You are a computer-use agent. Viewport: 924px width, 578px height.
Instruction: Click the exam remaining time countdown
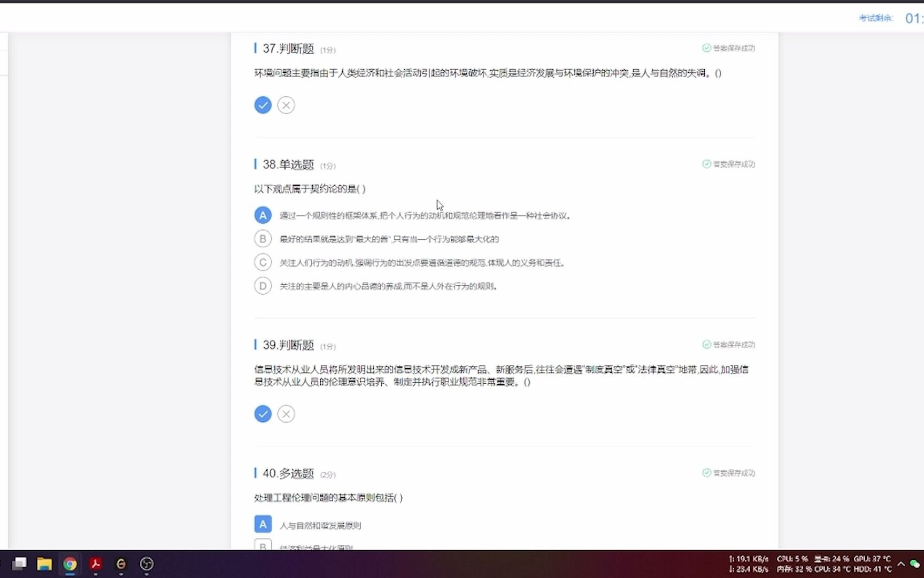tap(914, 19)
